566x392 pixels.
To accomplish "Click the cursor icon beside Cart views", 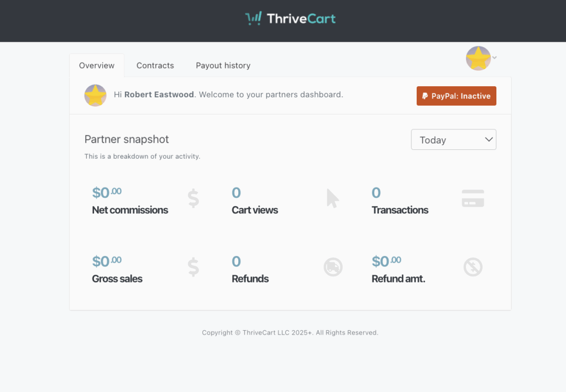I will pos(333,198).
